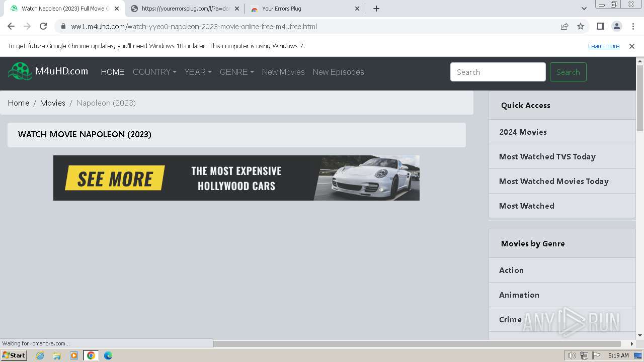Viewport: 644px width, 362px height.
Task: Open media player from taskbar
Action: pos(74,355)
